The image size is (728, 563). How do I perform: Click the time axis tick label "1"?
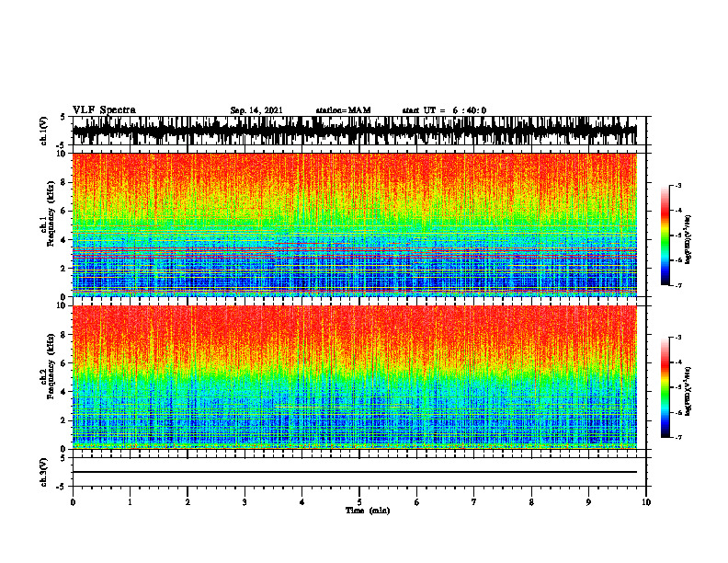(x=130, y=502)
